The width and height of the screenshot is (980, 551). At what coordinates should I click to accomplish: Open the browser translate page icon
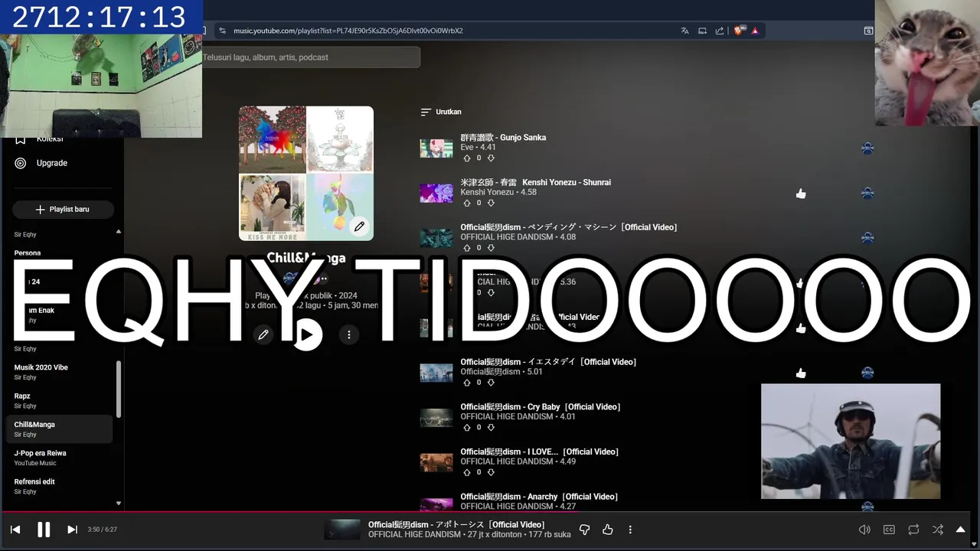(684, 31)
